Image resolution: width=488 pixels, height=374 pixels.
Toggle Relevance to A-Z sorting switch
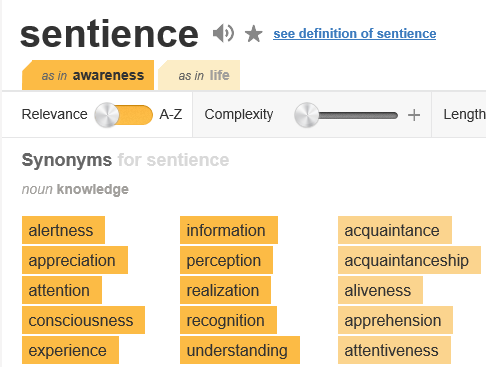click(x=124, y=115)
